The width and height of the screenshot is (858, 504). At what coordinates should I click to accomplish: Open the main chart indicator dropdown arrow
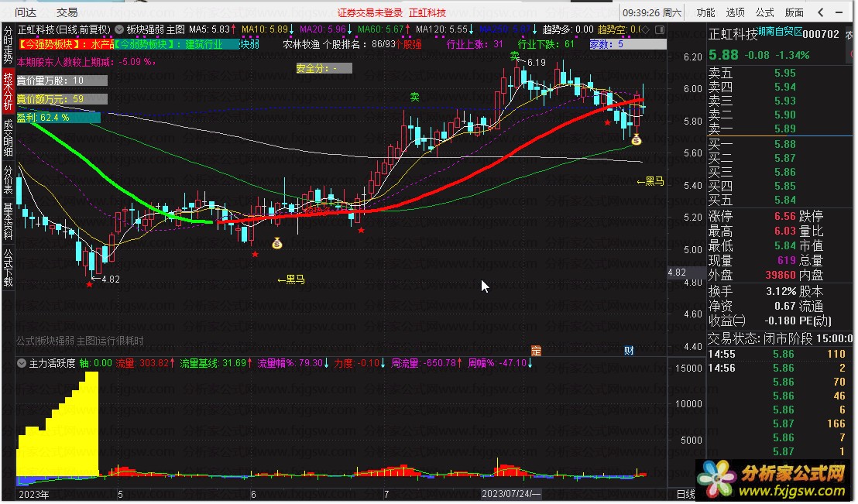click(x=118, y=29)
